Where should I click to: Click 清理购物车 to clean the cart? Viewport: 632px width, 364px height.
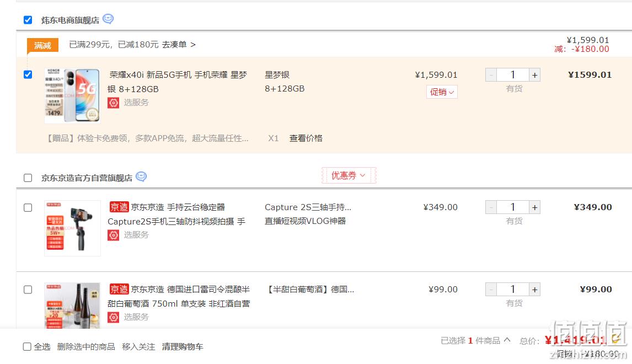(183, 347)
